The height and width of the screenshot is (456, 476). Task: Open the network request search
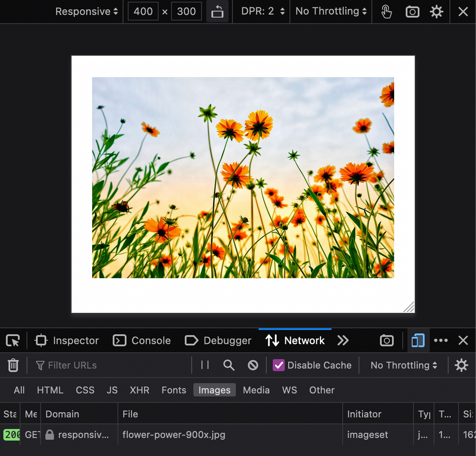229,365
